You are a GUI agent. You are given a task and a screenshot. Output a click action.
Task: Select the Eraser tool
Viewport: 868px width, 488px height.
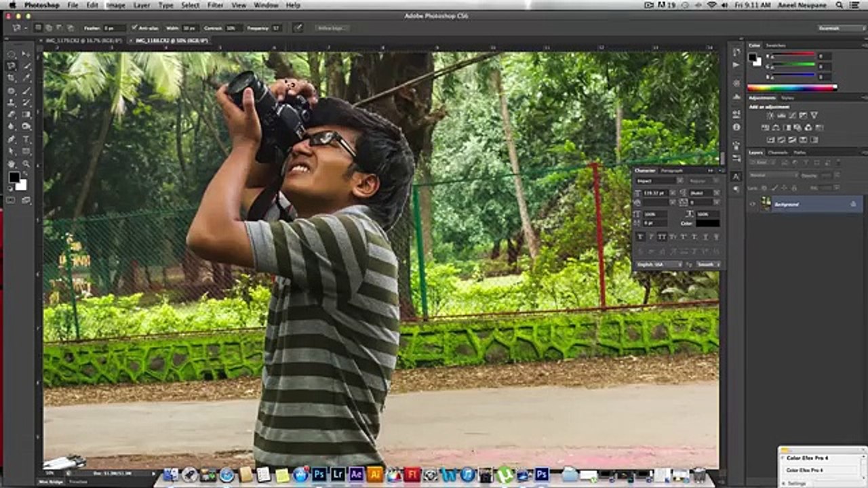coord(12,115)
